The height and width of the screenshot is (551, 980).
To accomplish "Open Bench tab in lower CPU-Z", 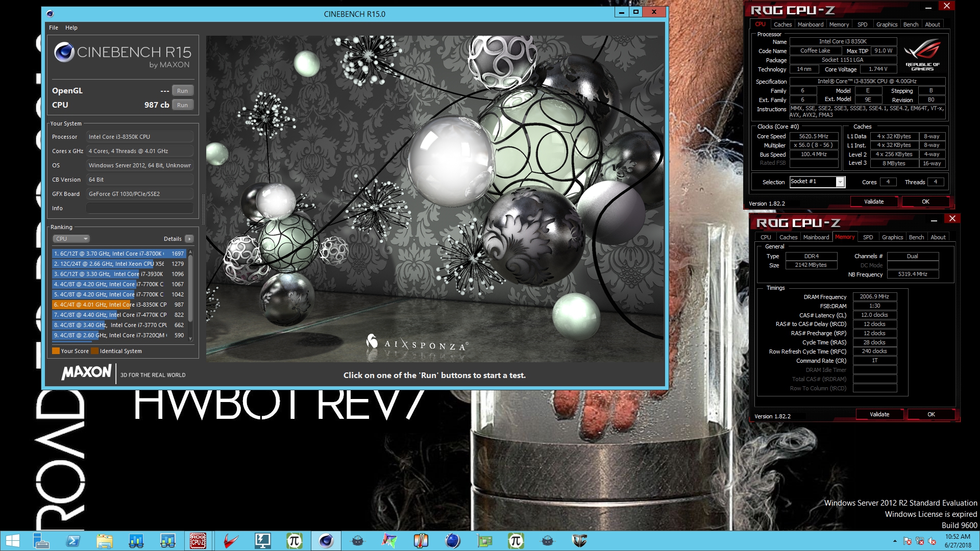I will pos(916,237).
